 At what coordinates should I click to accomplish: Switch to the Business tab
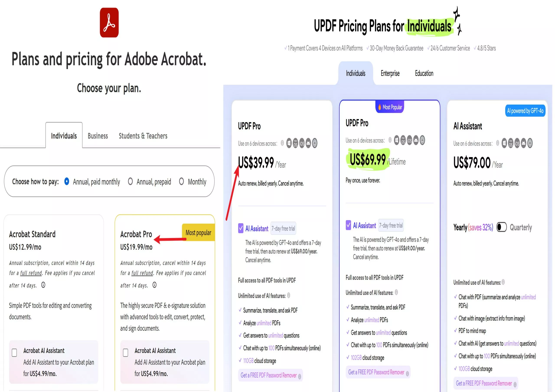98,136
